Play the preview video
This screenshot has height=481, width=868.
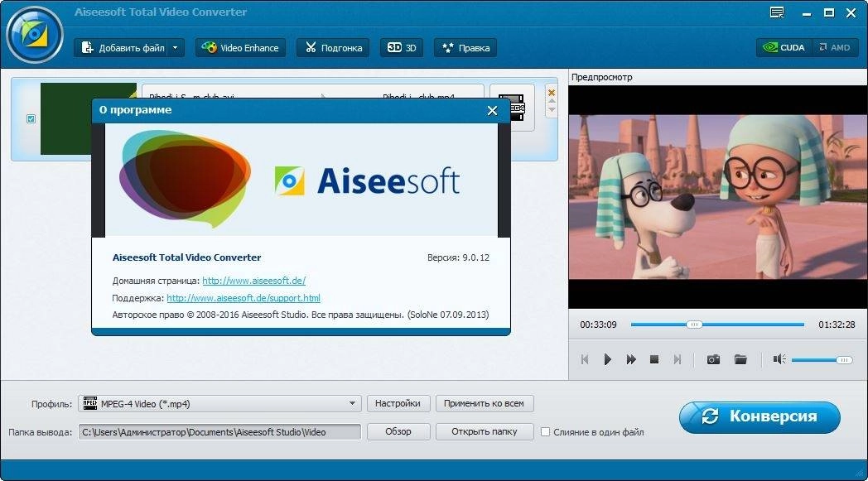(x=607, y=359)
